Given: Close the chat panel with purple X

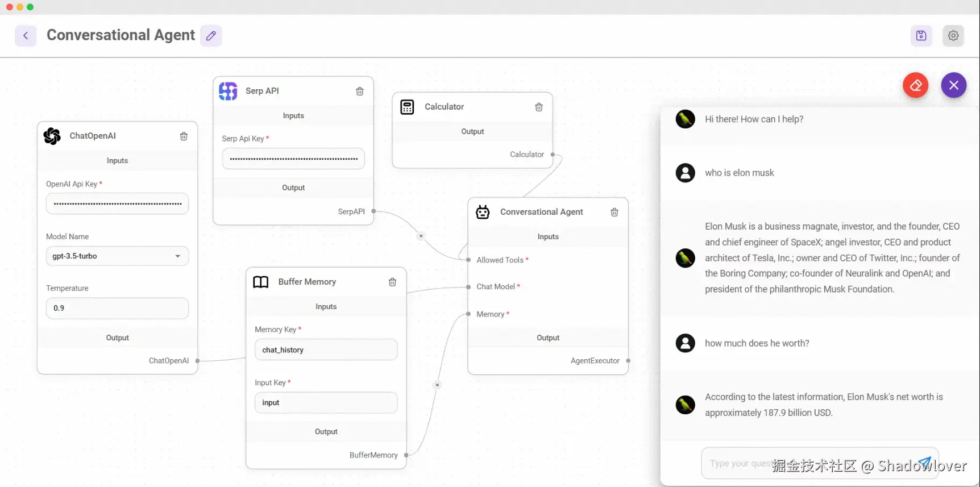Looking at the screenshot, I should point(953,85).
